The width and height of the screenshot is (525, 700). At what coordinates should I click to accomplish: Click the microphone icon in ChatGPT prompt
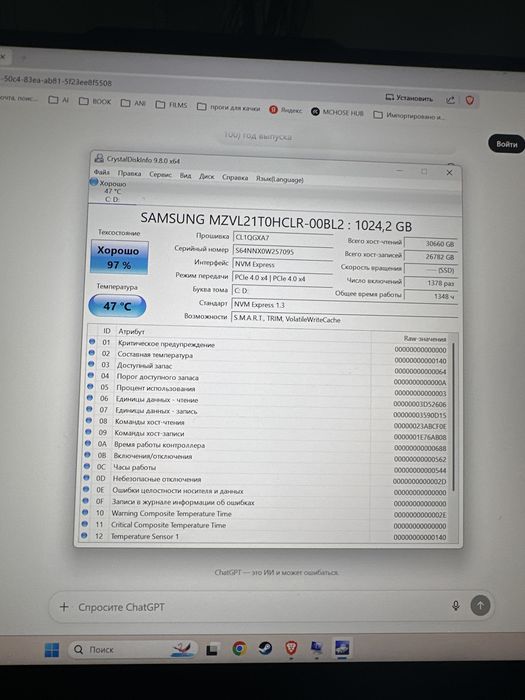(x=455, y=605)
